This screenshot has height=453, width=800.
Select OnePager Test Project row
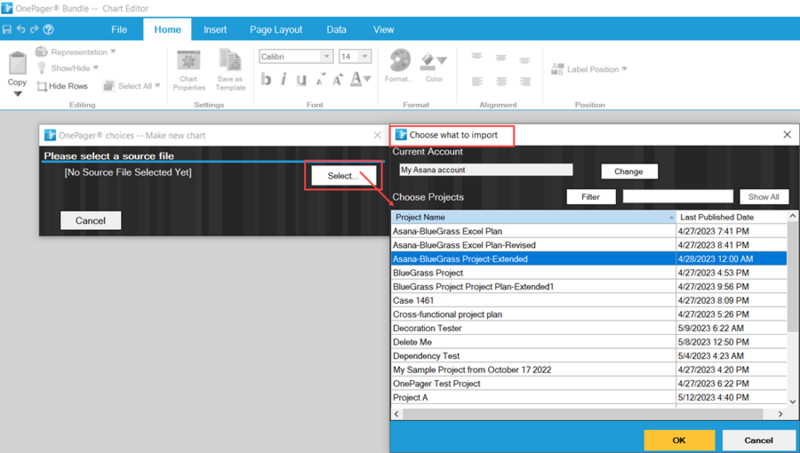[589, 383]
